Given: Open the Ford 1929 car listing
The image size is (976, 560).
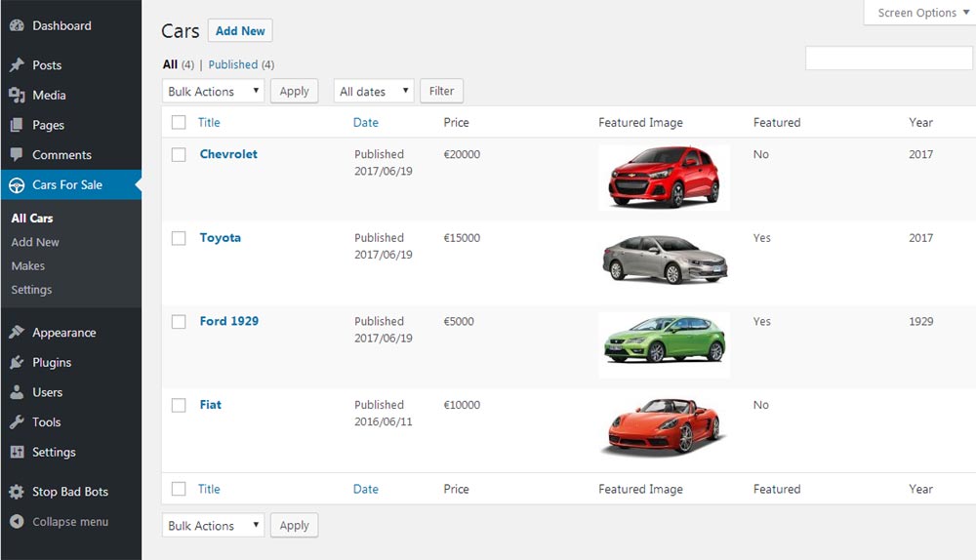Looking at the screenshot, I should pyautogui.click(x=228, y=321).
